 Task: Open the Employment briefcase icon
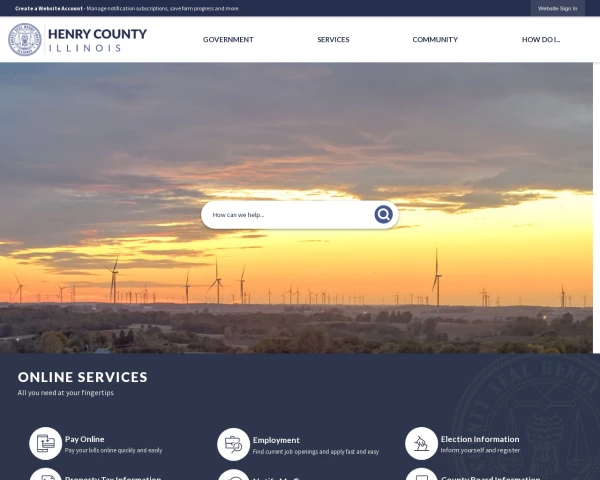[233, 444]
